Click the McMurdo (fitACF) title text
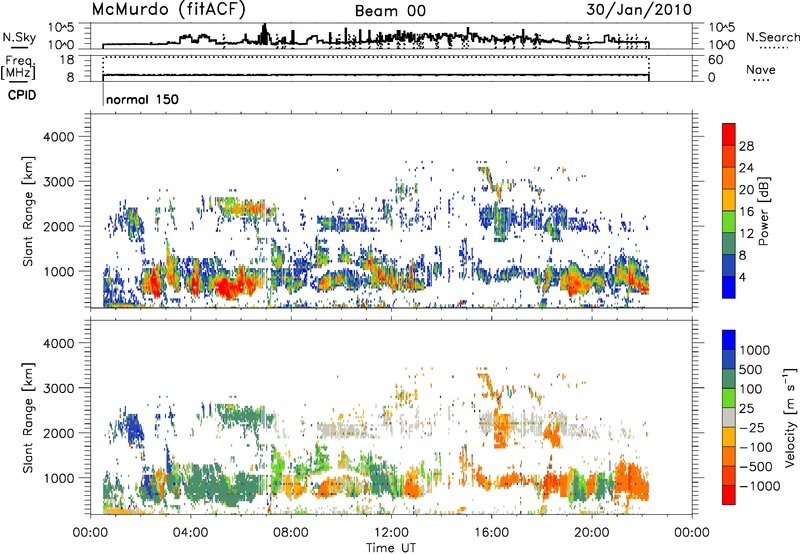This screenshot has width=800, height=554. pos(168,10)
